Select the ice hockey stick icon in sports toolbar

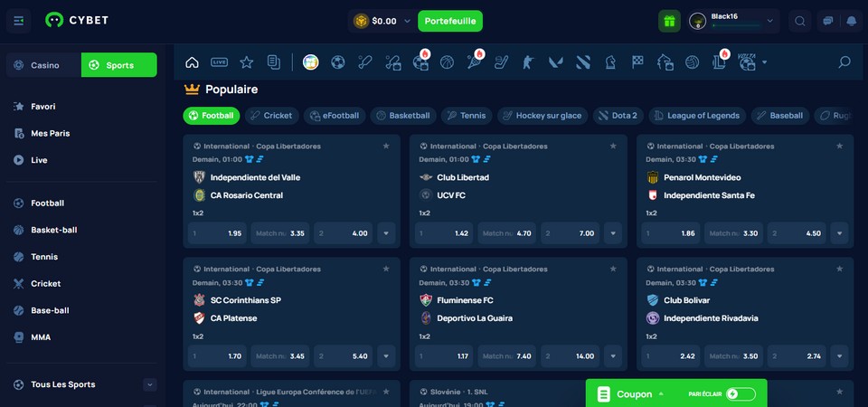tap(501, 62)
